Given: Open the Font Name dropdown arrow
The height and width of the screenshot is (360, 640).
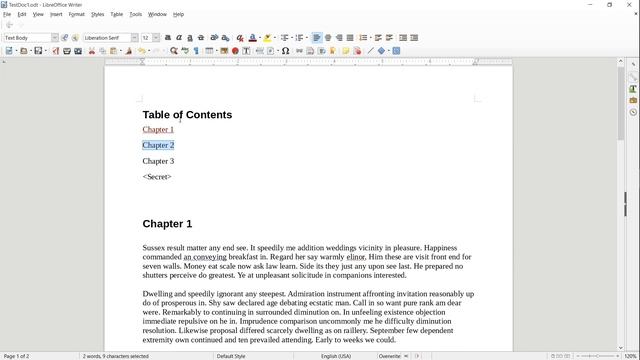Looking at the screenshot, I should [x=135, y=38].
